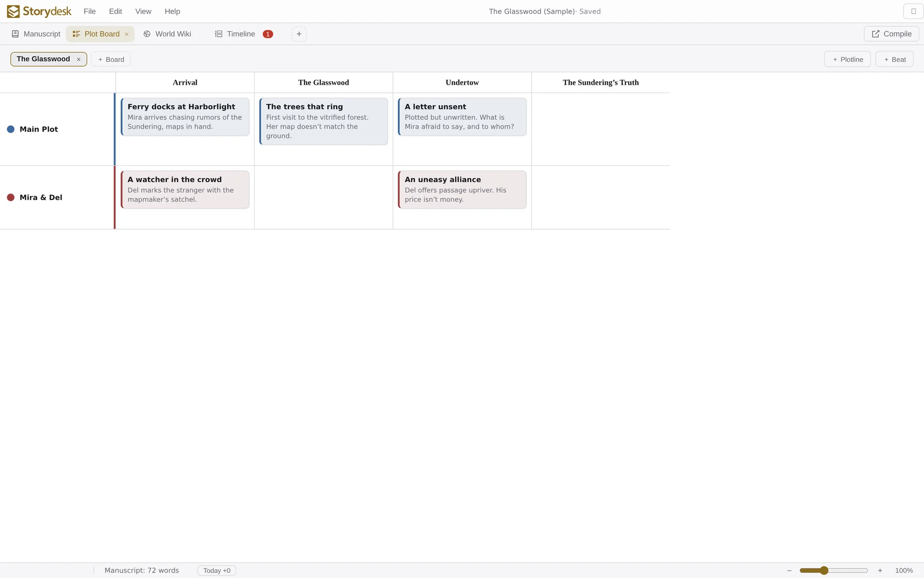Image resolution: width=924 pixels, height=578 pixels.
Task: Click the blue Main Plot color dot
Action: pos(10,129)
